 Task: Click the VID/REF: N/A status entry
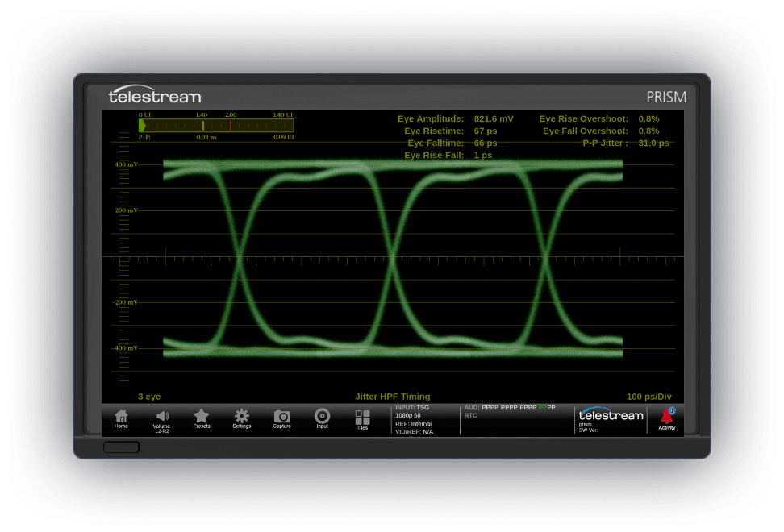[x=414, y=431]
